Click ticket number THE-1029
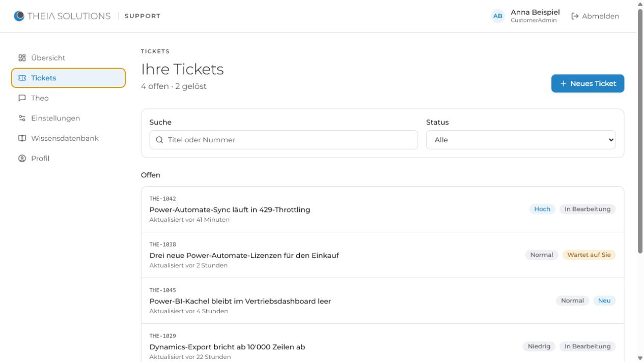 coord(162,336)
